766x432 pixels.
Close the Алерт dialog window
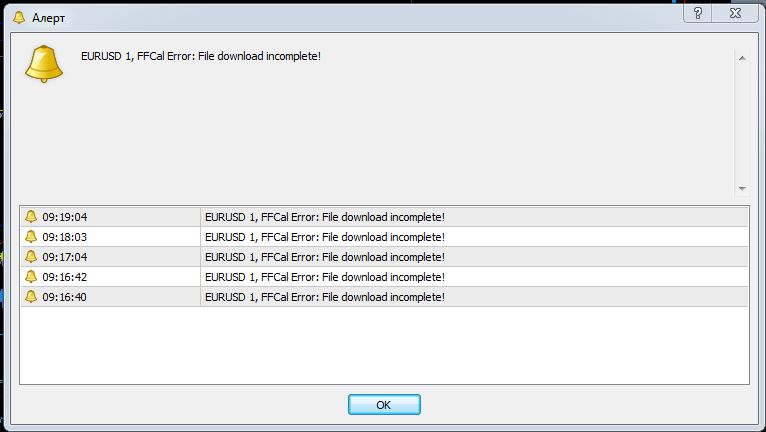click(x=735, y=13)
